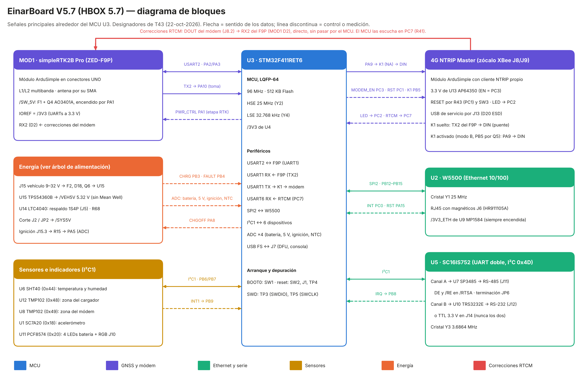Click the 'ADC: batería, 5 V, ignición, NTC' label

pyautogui.click(x=202, y=198)
